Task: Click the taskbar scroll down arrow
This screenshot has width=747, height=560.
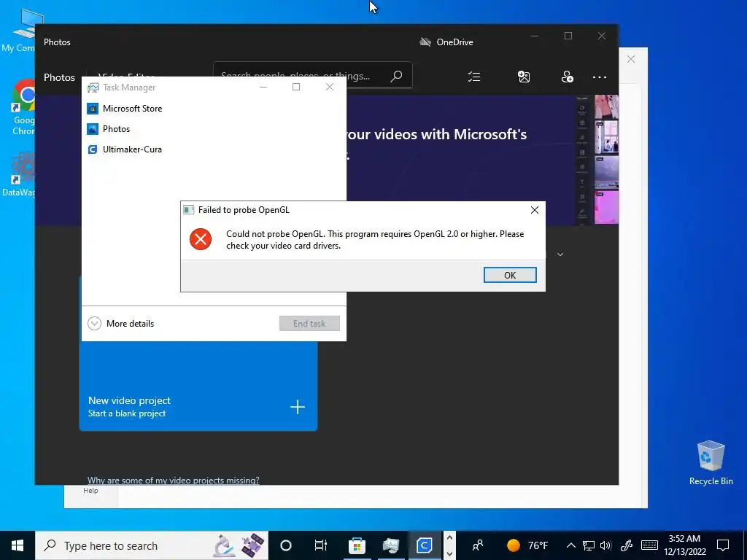Action: point(449,553)
